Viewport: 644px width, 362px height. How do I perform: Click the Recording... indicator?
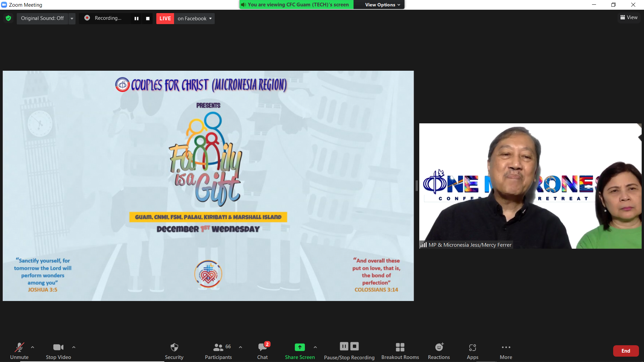point(103,18)
